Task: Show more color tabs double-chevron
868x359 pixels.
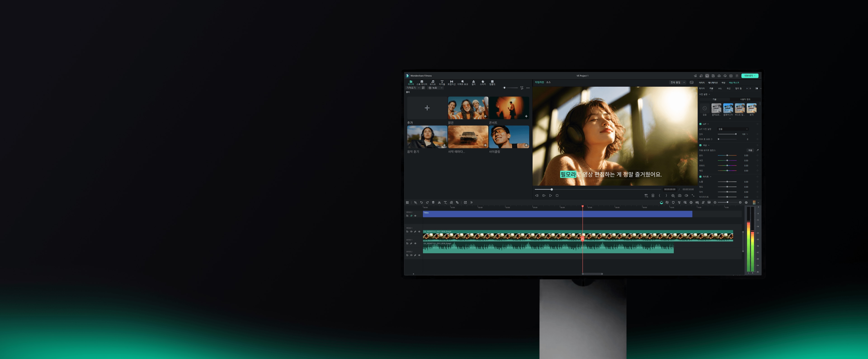Action: point(750,89)
